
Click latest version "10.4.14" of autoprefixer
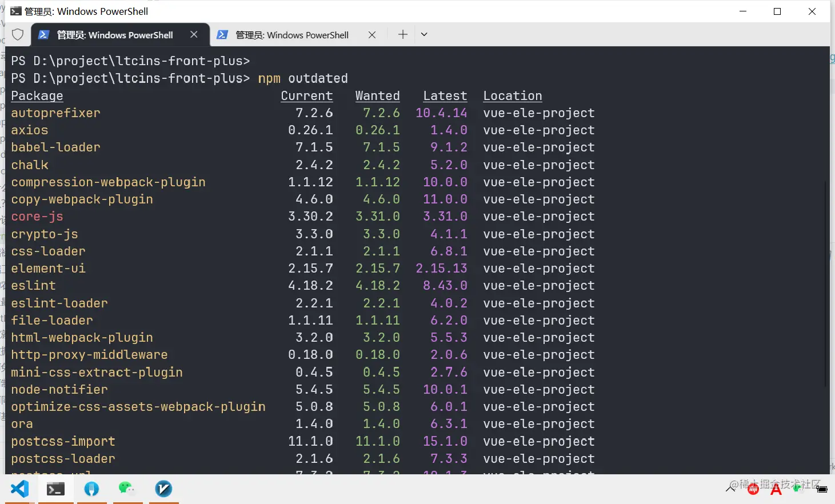click(x=441, y=113)
